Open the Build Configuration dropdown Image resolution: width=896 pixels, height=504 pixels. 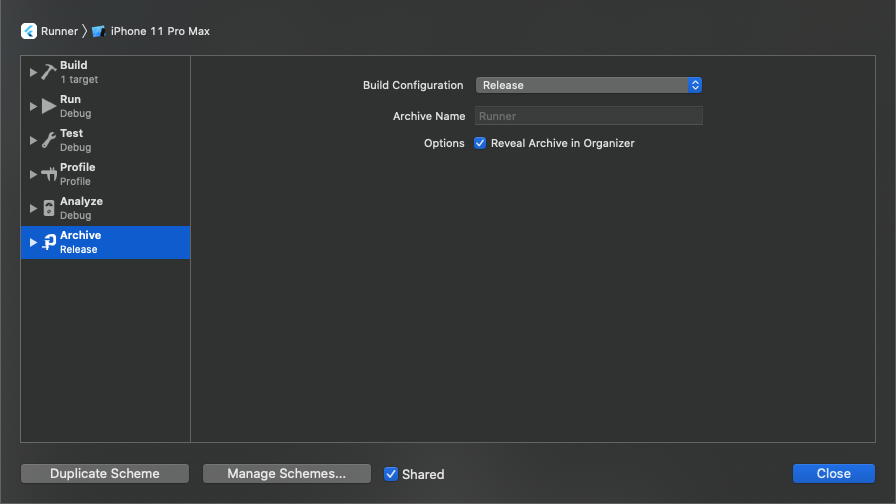click(589, 85)
